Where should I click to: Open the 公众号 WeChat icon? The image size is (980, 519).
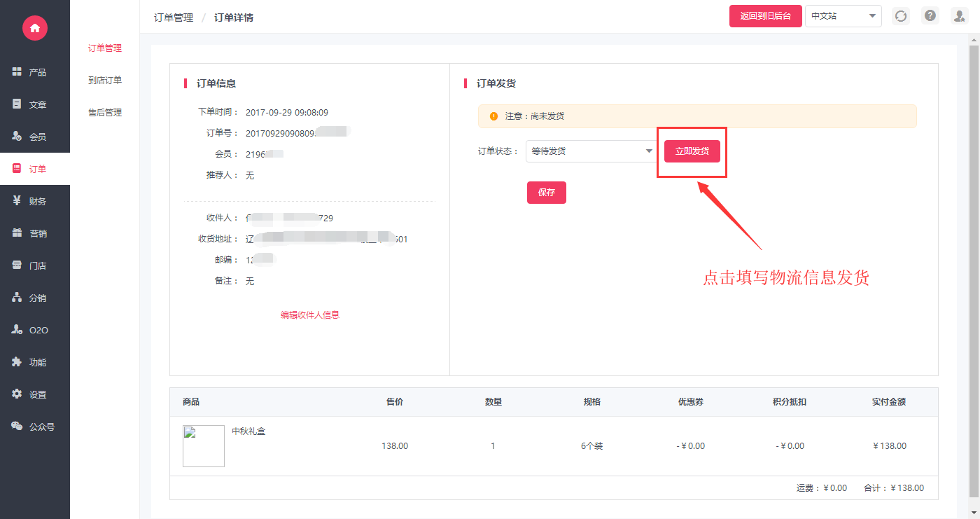tap(17, 427)
